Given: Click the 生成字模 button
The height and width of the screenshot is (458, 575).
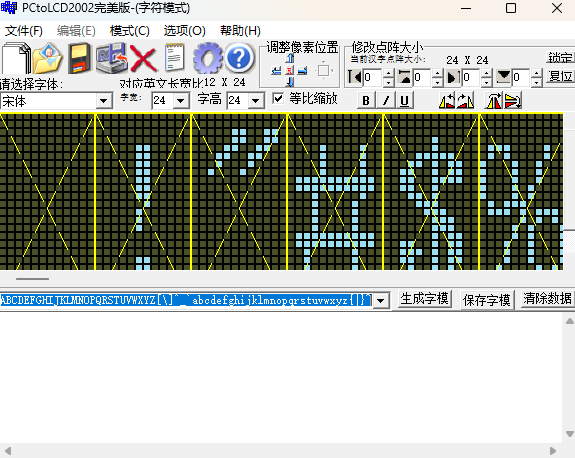Looking at the screenshot, I should click(x=425, y=299).
